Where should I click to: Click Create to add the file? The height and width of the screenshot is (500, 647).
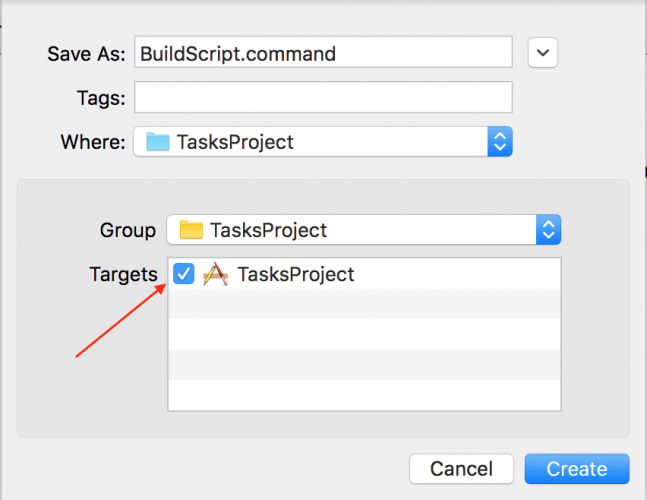[x=577, y=469]
